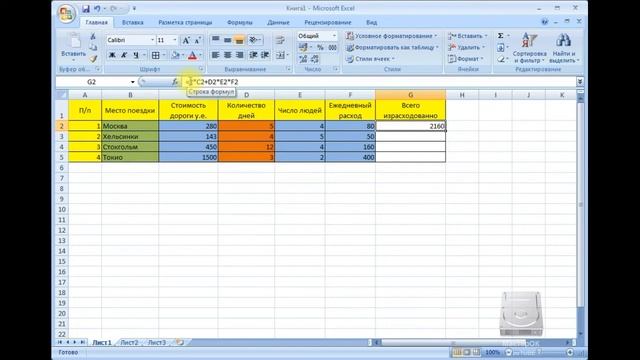Viewport: 640px width, 360px height.
Task: Align cell text to the right
Action: (240, 55)
